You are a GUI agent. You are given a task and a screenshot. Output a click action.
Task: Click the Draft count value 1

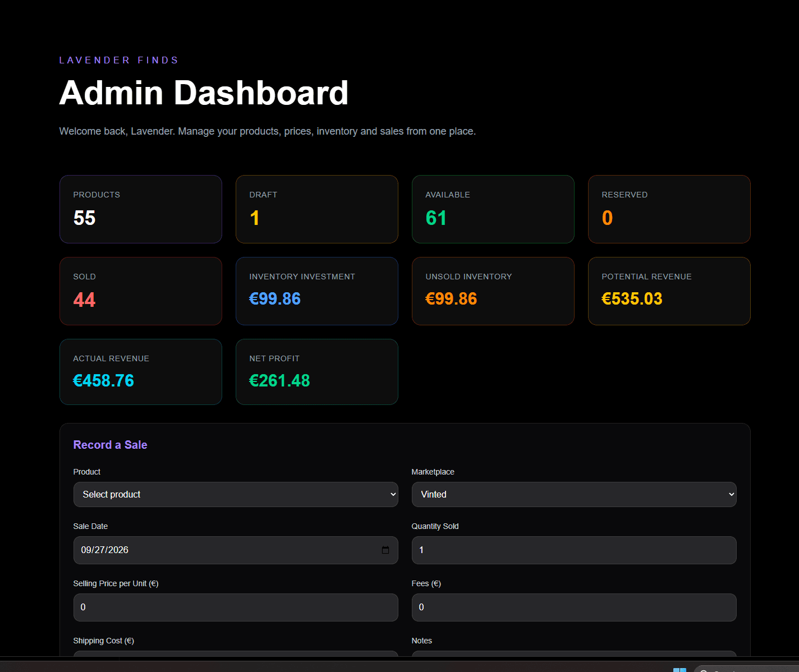point(255,218)
